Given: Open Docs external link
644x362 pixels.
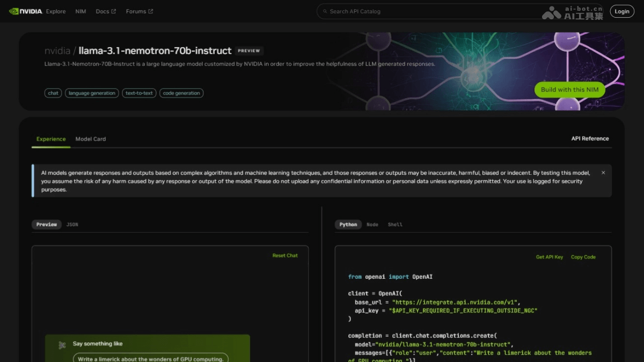Looking at the screenshot, I should (106, 11).
